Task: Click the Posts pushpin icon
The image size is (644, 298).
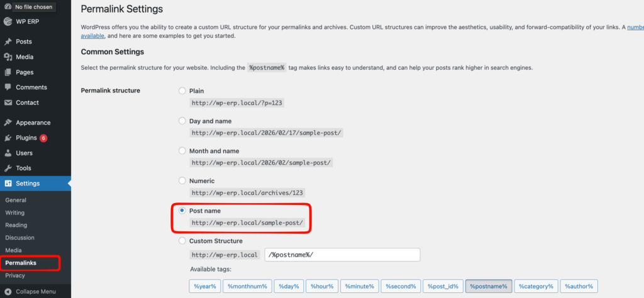Action: coord(8,42)
